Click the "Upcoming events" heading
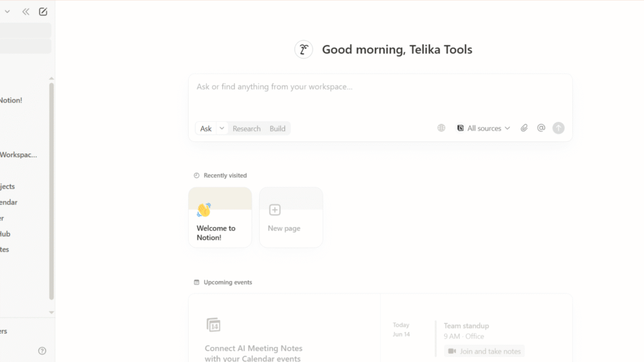644x362 pixels. pos(228,282)
